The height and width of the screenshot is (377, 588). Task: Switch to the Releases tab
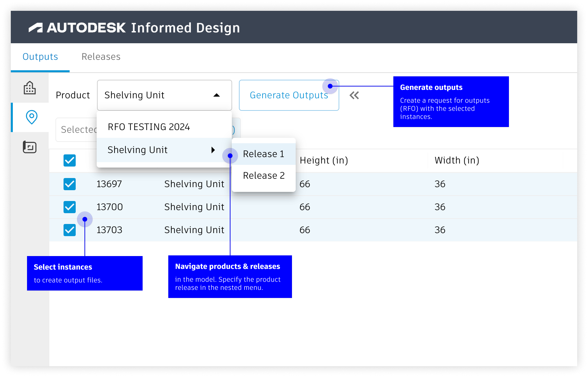point(101,57)
